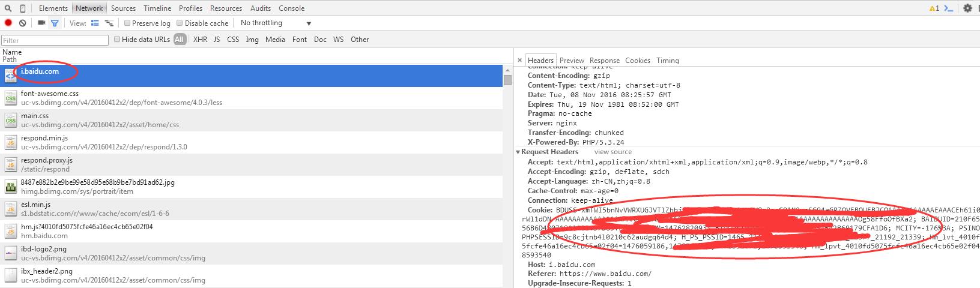The width and height of the screenshot is (980, 288).
Task: Click the ibd-logo2.png thumbnail icon
Action: point(11,253)
